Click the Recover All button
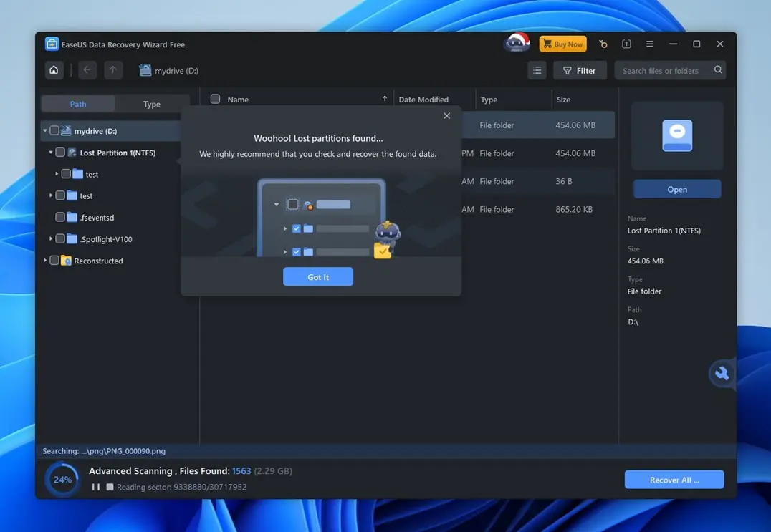771x532 pixels. point(674,479)
